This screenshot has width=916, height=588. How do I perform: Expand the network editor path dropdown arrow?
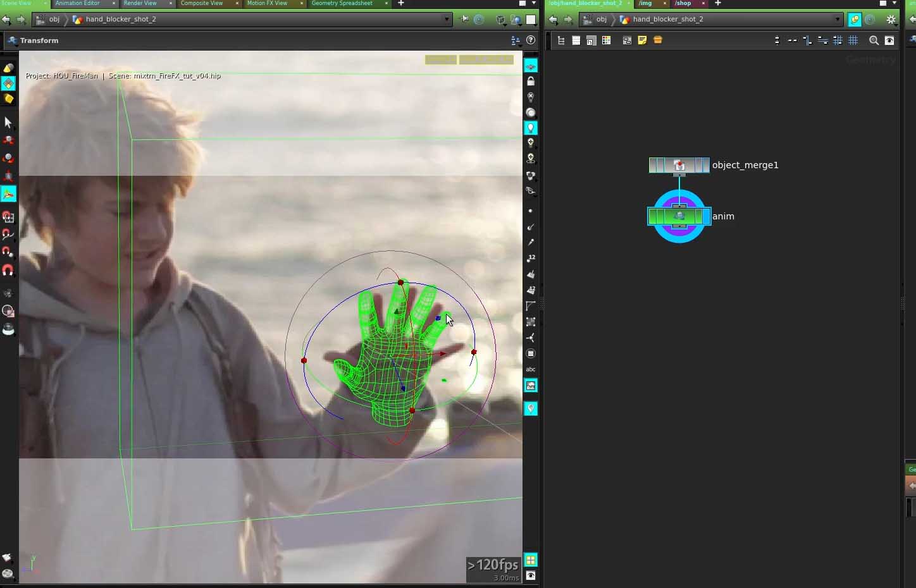coord(838,20)
